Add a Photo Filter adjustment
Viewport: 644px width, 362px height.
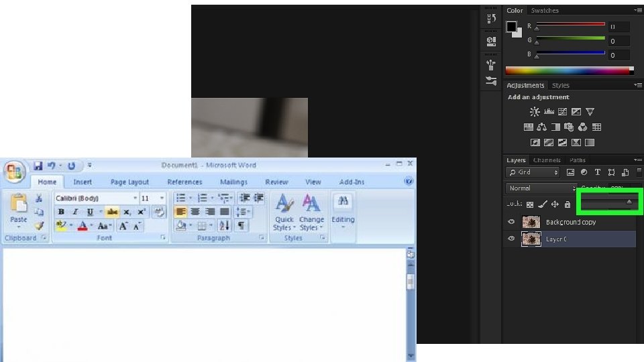click(x=569, y=127)
